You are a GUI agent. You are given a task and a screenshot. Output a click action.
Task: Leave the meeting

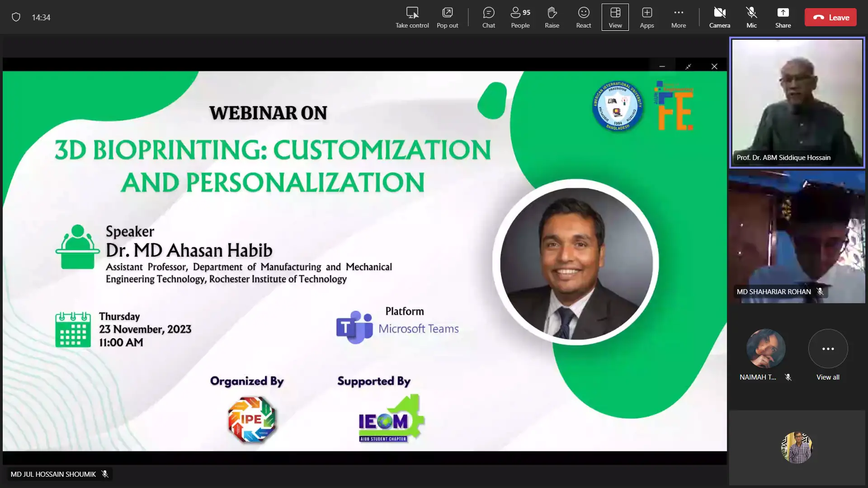pyautogui.click(x=830, y=17)
